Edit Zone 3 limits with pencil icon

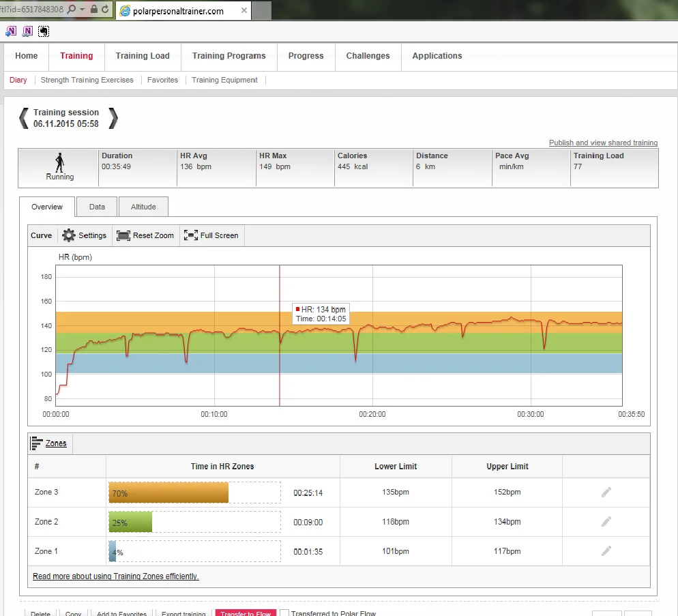tap(606, 493)
